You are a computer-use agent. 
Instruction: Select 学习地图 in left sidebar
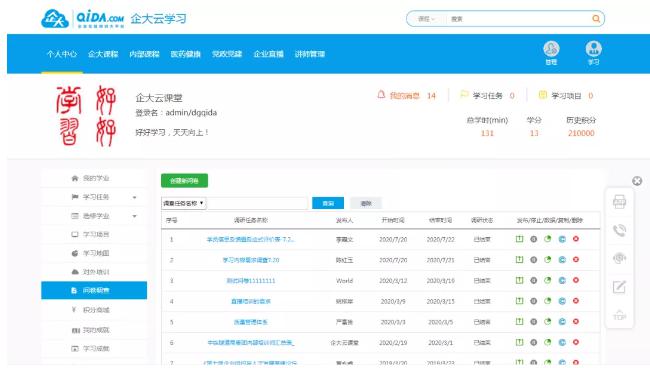click(x=94, y=253)
